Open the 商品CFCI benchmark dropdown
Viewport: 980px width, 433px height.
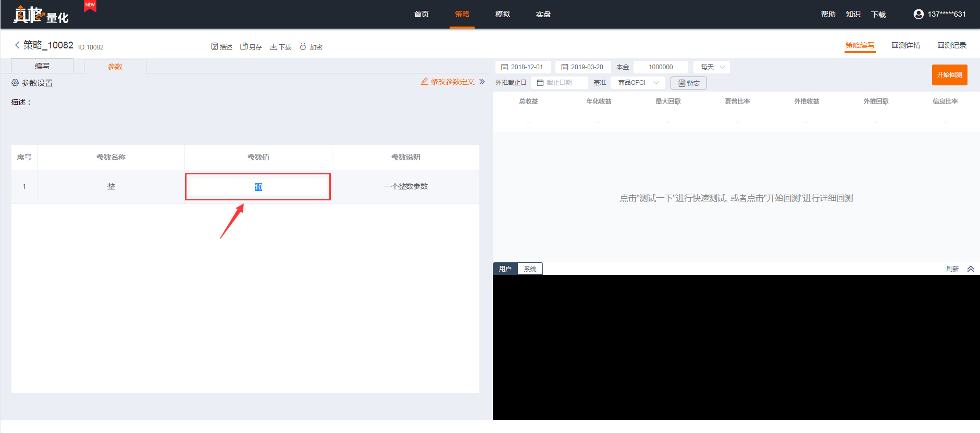(x=638, y=83)
